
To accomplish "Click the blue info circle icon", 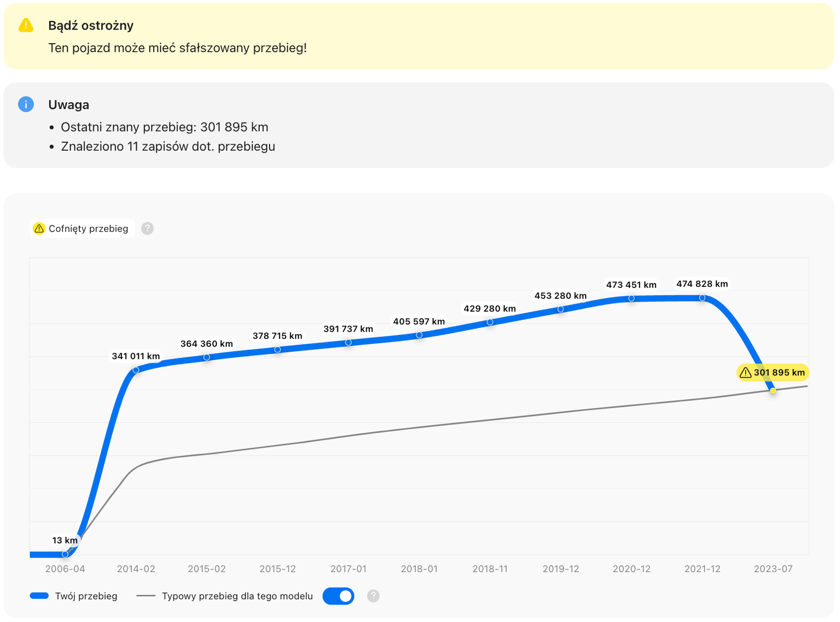I will 26,104.
